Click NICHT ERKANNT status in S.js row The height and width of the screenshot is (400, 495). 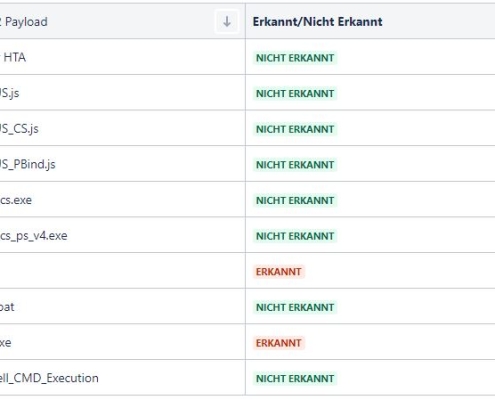[x=295, y=94]
